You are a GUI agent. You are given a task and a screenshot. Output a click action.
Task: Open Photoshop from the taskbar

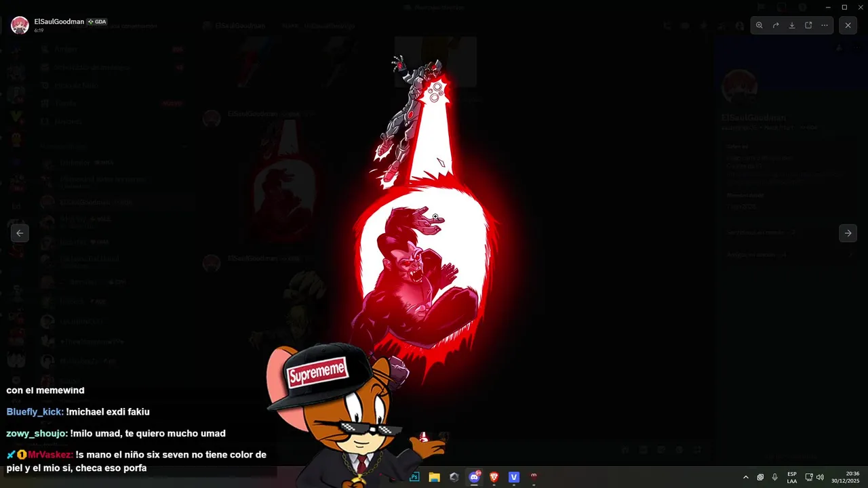[414, 477]
